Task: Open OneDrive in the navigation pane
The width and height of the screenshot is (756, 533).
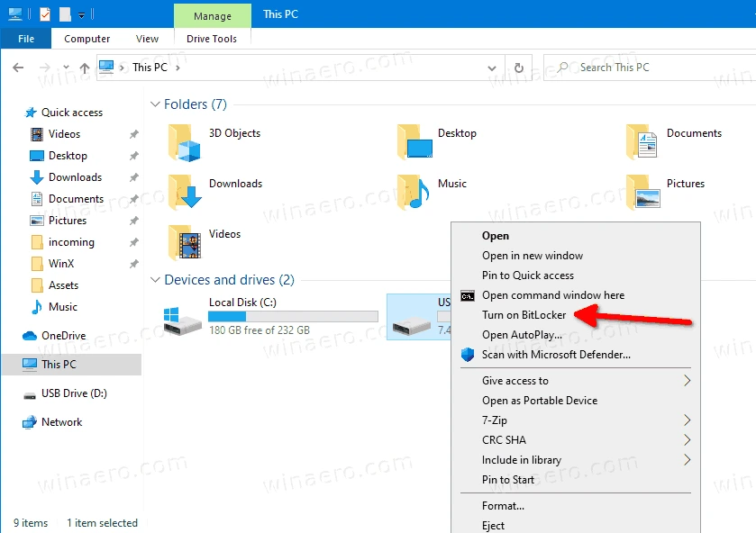Action: click(x=63, y=336)
